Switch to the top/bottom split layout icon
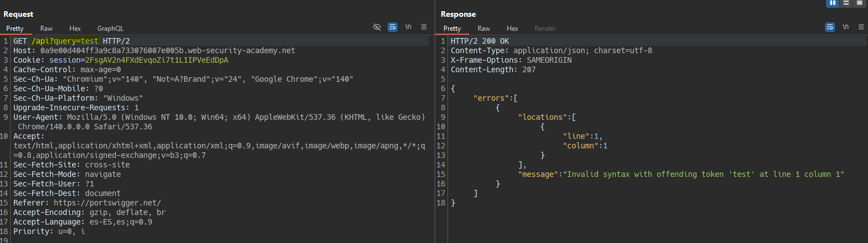 click(x=846, y=3)
